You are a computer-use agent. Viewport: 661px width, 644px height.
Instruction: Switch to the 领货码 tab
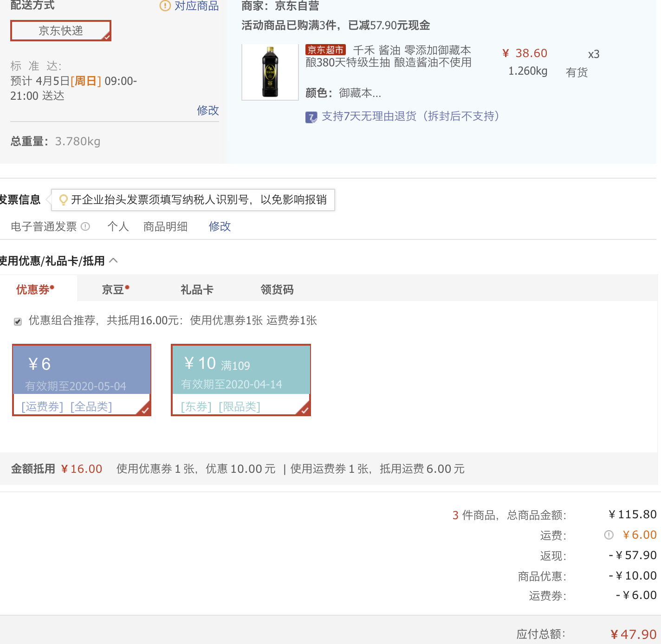277,290
